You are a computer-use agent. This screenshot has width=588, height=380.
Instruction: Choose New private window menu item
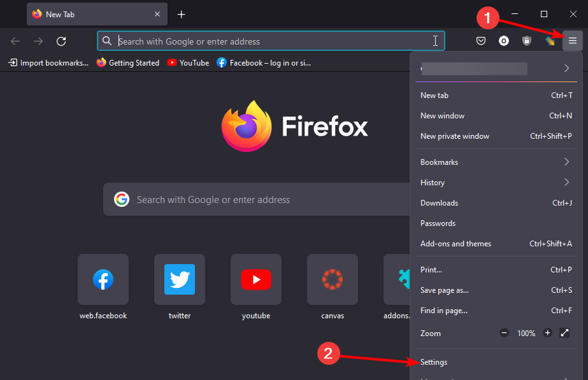pos(496,136)
